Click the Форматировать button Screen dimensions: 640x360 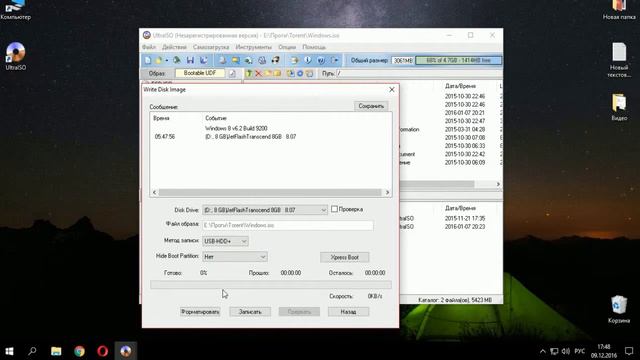click(200, 312)
